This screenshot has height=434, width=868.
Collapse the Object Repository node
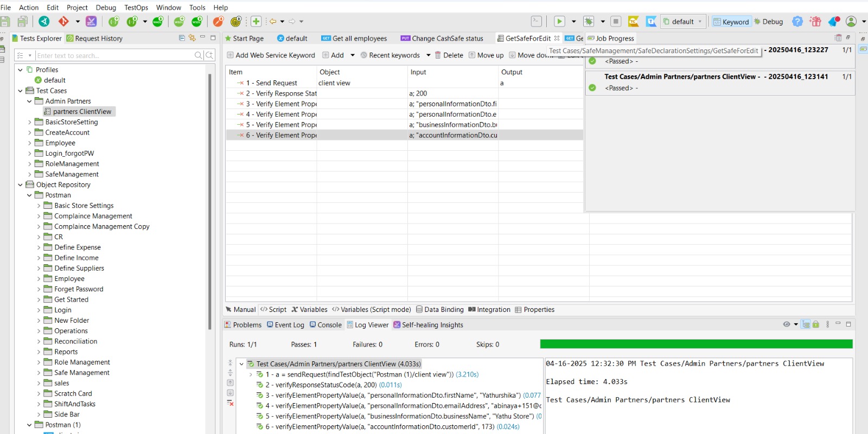click(x=21, y=184)
